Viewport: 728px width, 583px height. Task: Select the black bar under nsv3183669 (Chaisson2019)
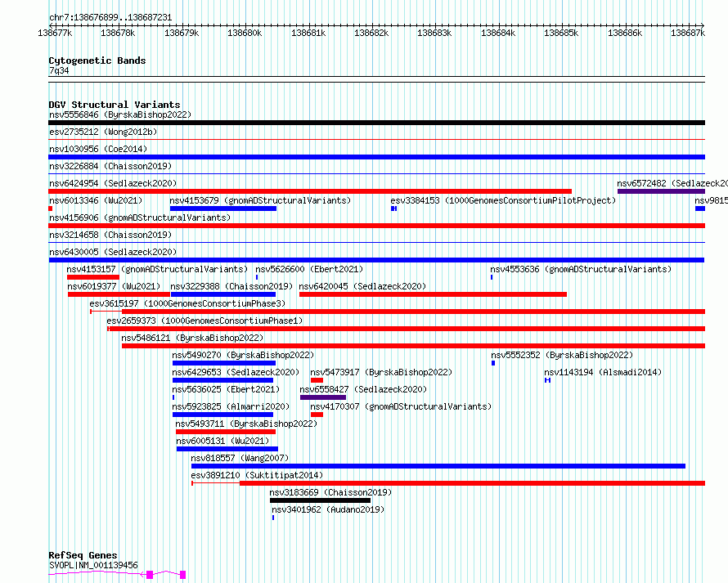pos(320,500)
